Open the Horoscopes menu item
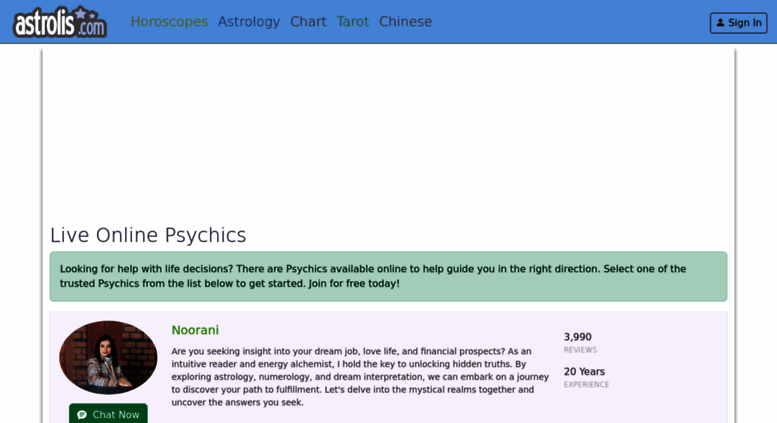Screen dimensions: 777x423 (169, 22)
